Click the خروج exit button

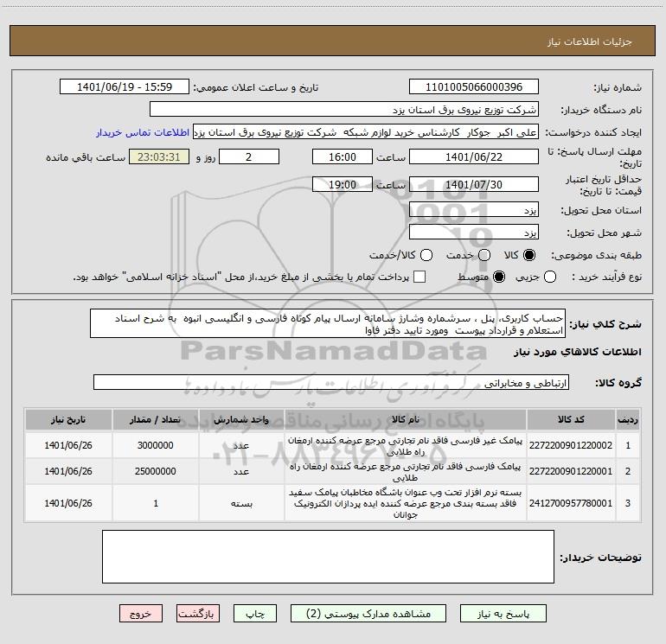[x=141, y=614]
